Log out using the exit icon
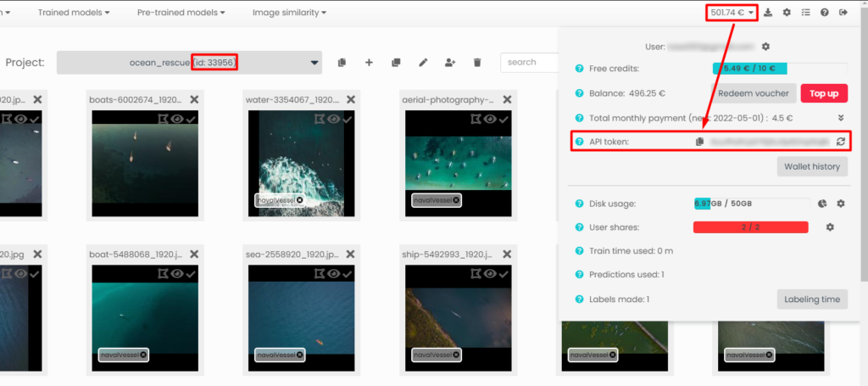The width and height of the screenshot is (868, 386). click(843, 12)
